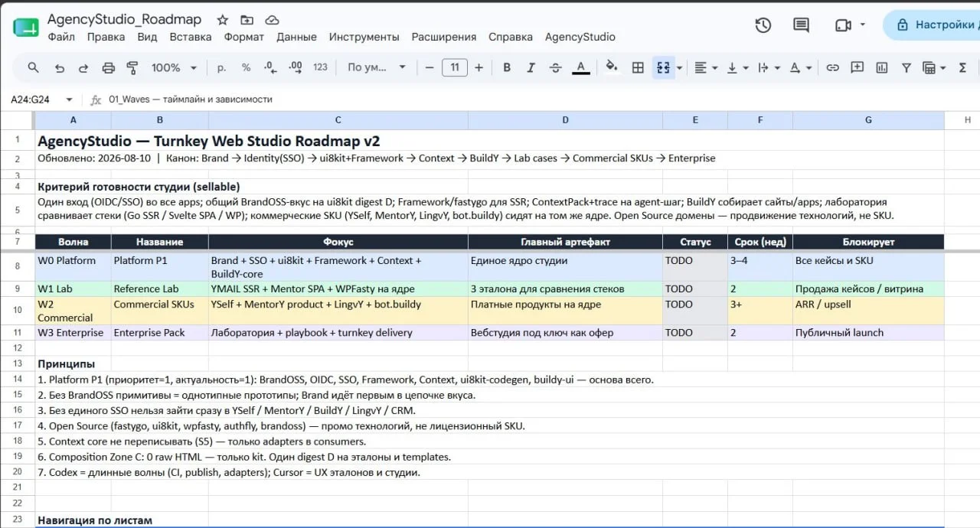Click the currency format 'р.' button
The width and height of the screenshot is (980, 528).
(x=222, y=67)
